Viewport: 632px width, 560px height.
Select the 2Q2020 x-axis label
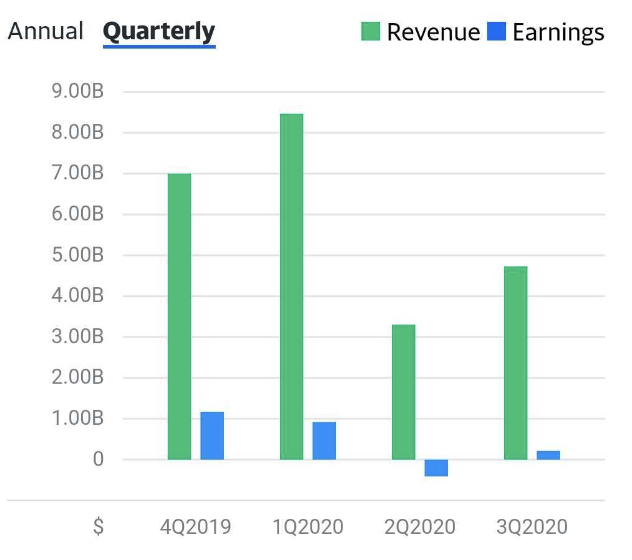pyautogui.click(x=420, y=526)
